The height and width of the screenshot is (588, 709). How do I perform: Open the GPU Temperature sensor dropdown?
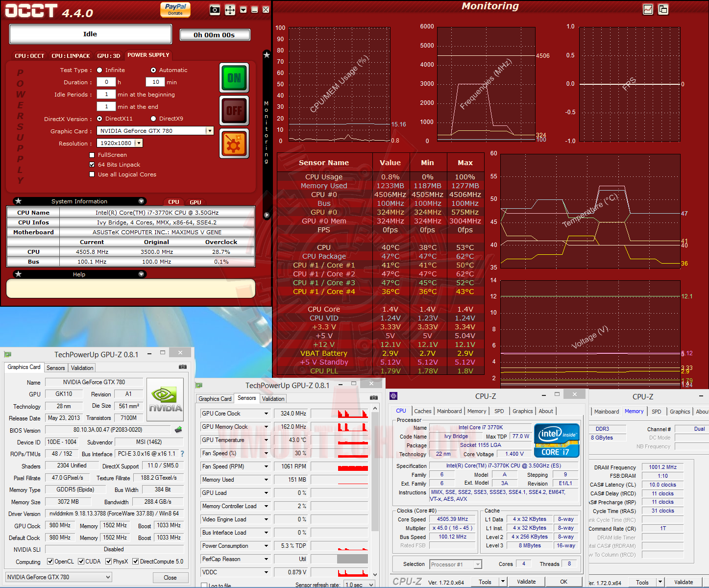click(x=267, y=440)
